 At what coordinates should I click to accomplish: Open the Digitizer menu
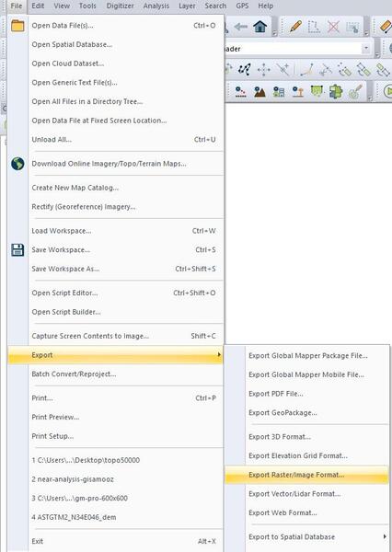click(121, 6)
